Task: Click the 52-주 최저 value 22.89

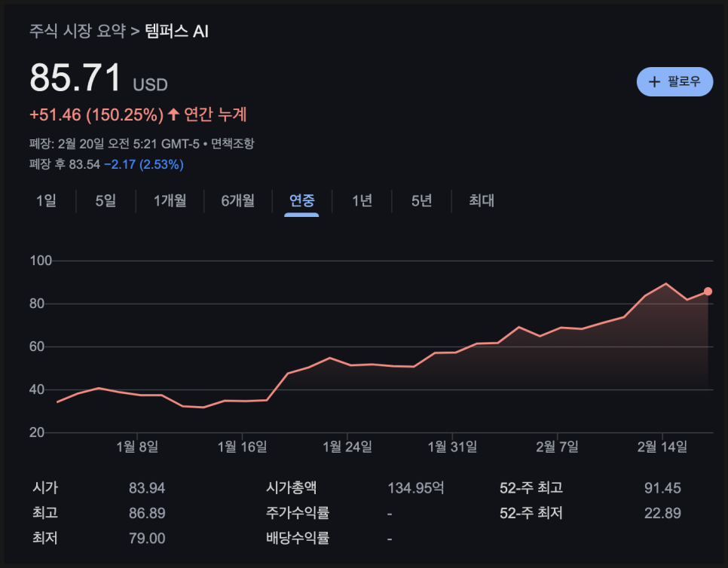Action: pos(662,513)
